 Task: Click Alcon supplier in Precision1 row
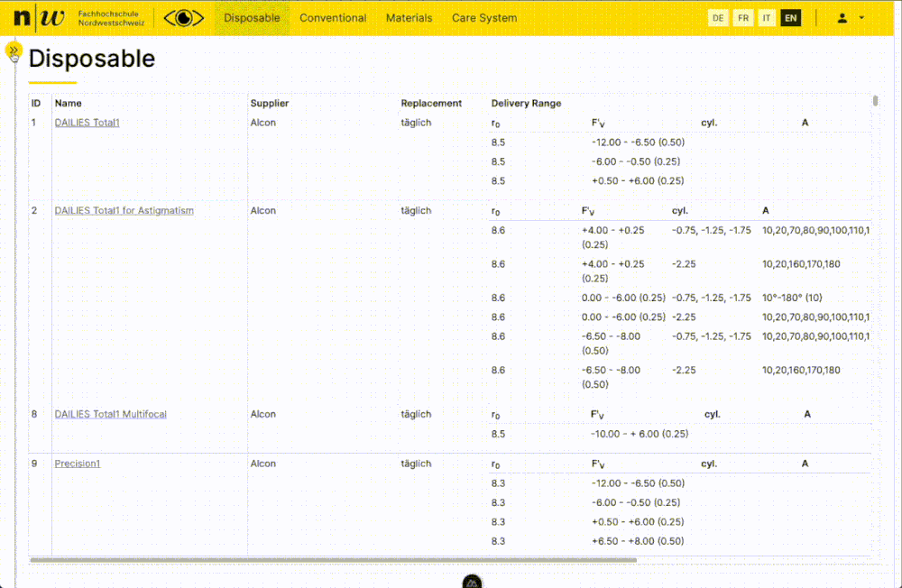tap(262, 464)
